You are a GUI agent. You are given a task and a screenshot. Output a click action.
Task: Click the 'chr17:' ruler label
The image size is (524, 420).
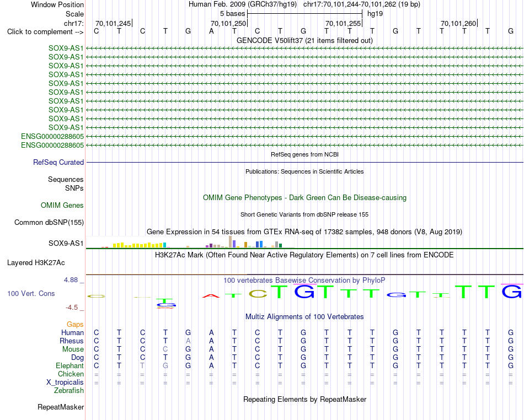[73, 23]
